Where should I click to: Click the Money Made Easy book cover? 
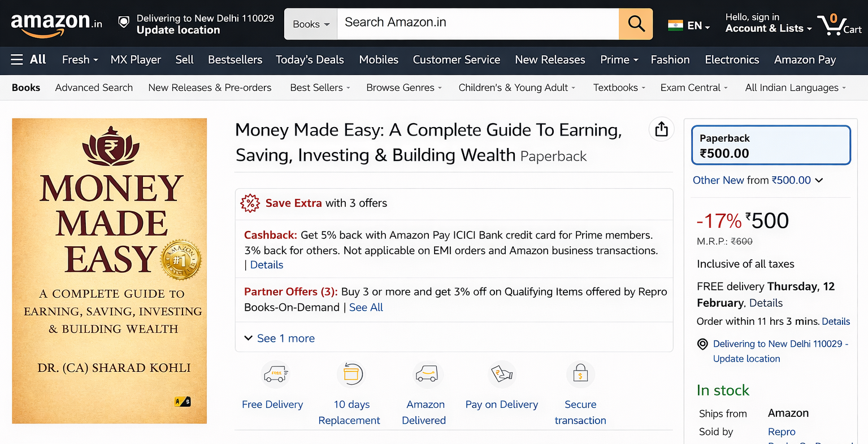(x=110, y=271)
